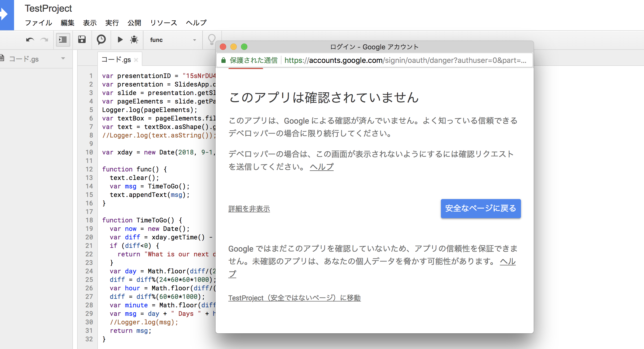Click the 'function func() {' code line
Screen dimensions: 644x349
click(x=134, y=169)
